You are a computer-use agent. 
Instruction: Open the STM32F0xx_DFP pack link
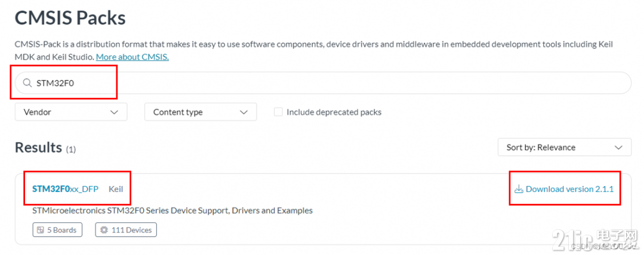pos(65,189)
